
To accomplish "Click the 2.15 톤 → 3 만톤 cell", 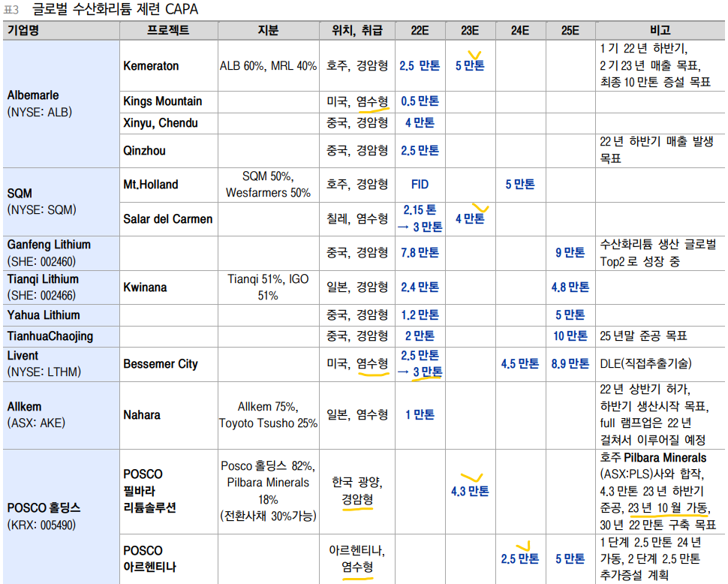I will coord(420,218).
